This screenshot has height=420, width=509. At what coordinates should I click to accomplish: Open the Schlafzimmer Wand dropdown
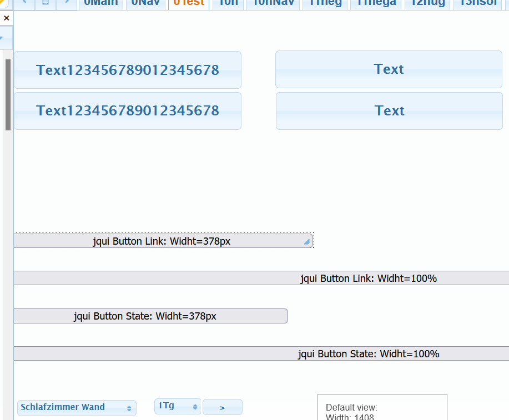pos(77,407)
